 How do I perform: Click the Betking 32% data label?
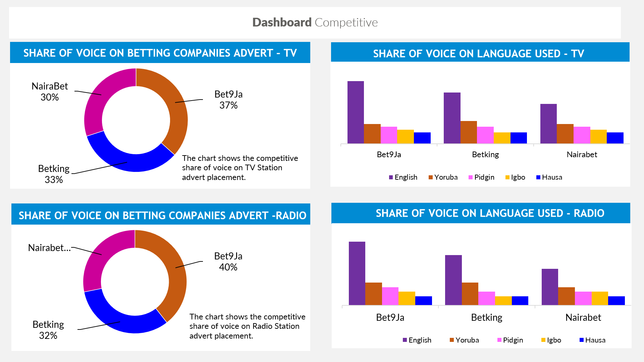point(48,330)
